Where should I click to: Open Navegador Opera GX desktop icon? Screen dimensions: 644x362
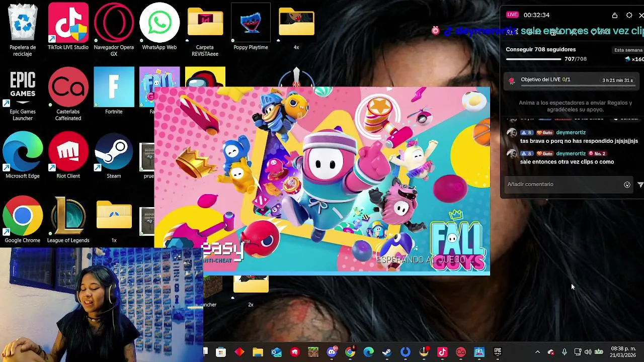tap(114, 29)
